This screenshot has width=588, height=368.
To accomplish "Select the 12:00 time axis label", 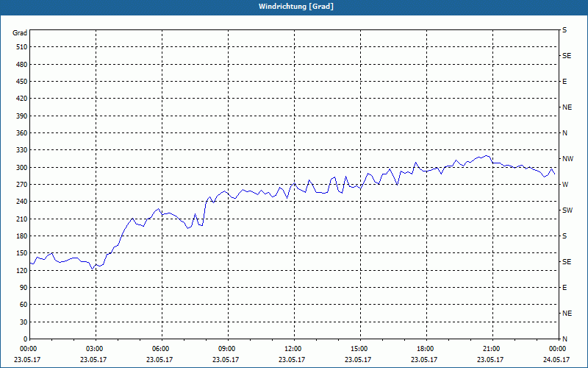I will click(293, 349).
